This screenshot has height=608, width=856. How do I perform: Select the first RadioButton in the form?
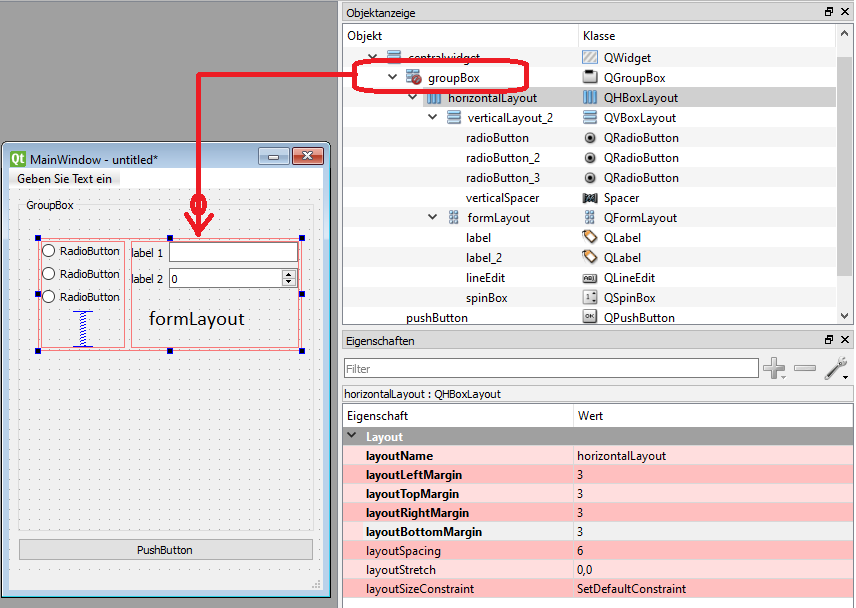click(81, 251)
